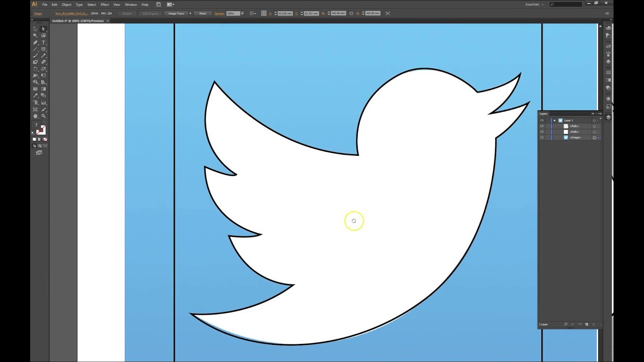Select the Width tool
644x362 pixels.
pos(35,75)
